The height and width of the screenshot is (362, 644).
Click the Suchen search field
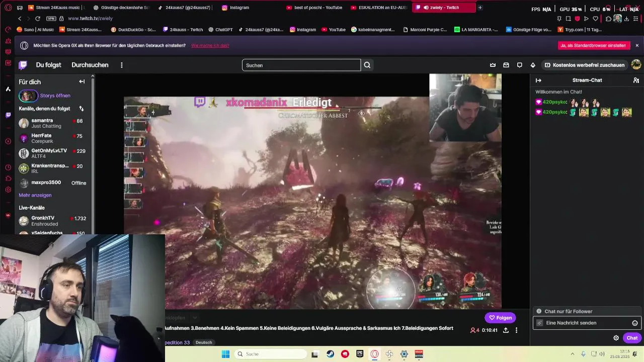301,65
